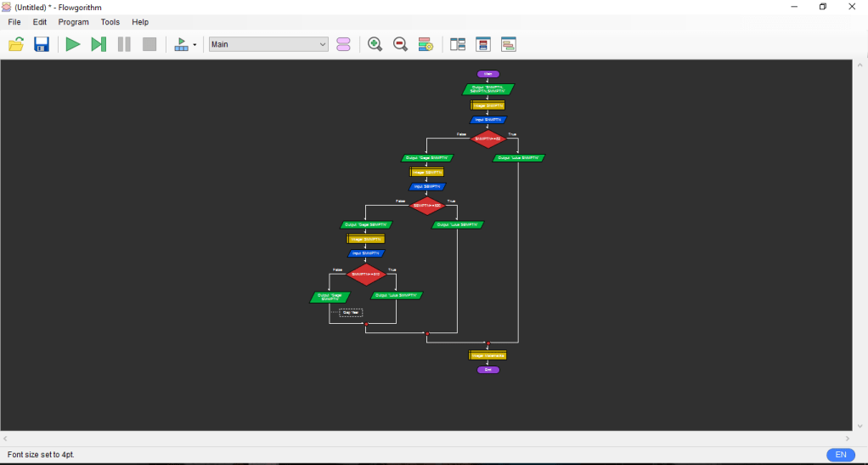The height and width of the screenshot is (465, 868).
Task: Select the purple Main start terminal shape
Action: point(488,74)
